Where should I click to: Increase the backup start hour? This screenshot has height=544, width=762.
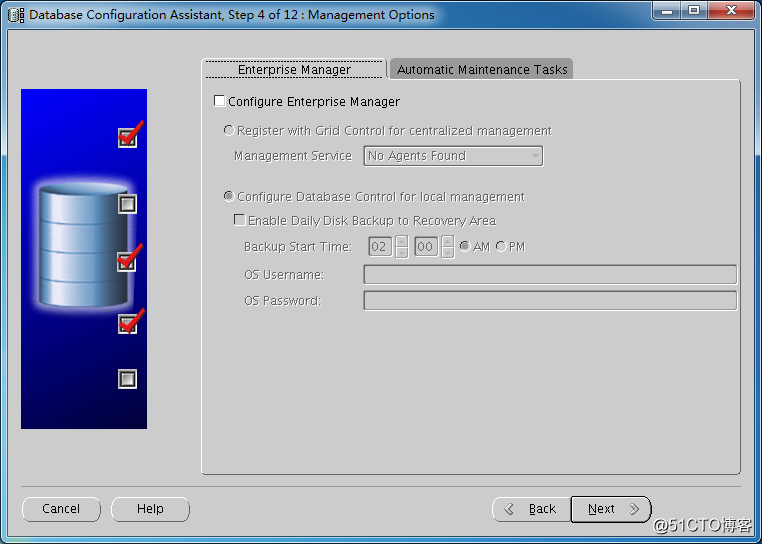[401, 241]
